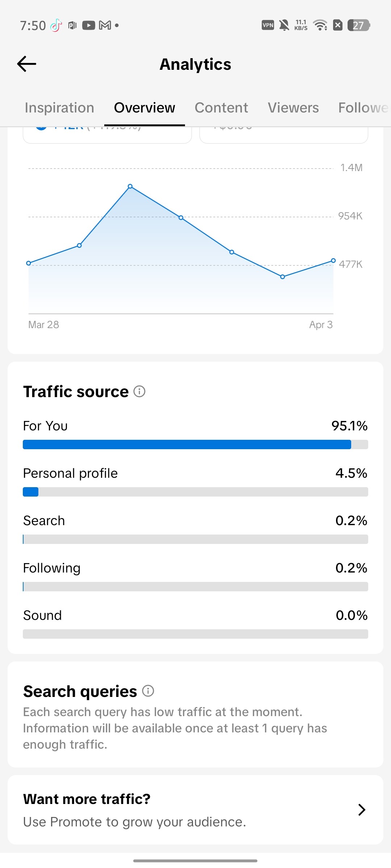Open the TikTok notification icon in status bar
Viewport: 391px width, 868px height.
(56, 25)
